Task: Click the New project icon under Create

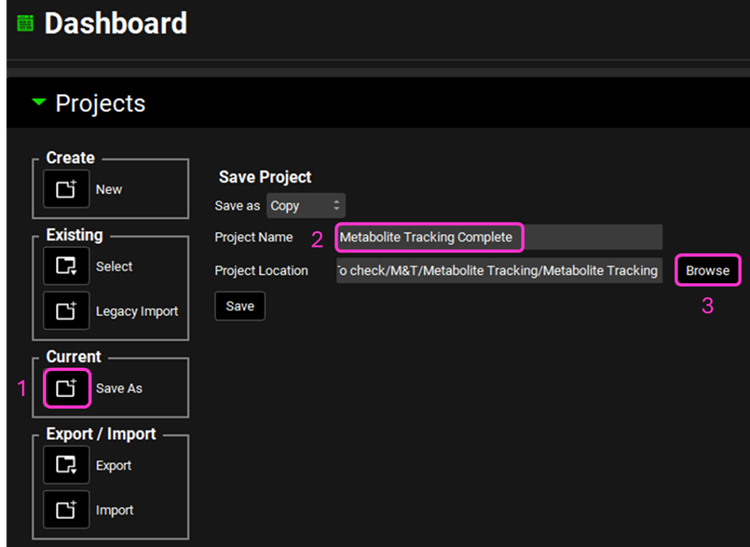Action: [66, 189]
